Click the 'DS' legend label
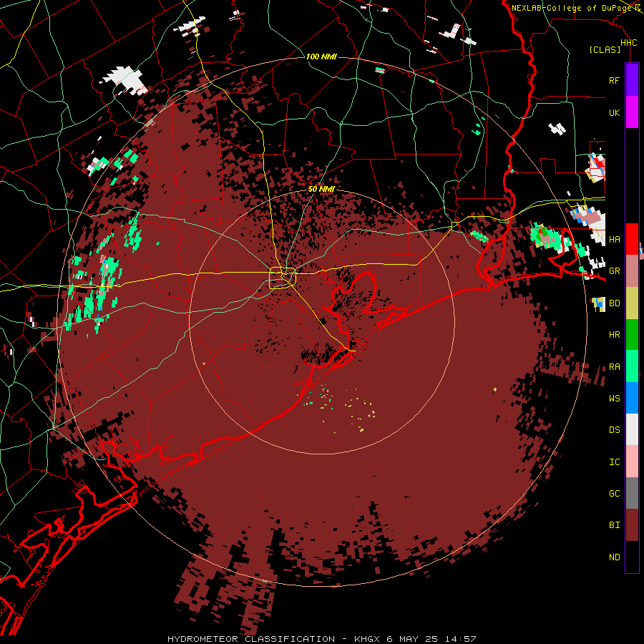This screenshot has height=644, width=644. coord(614,430)
